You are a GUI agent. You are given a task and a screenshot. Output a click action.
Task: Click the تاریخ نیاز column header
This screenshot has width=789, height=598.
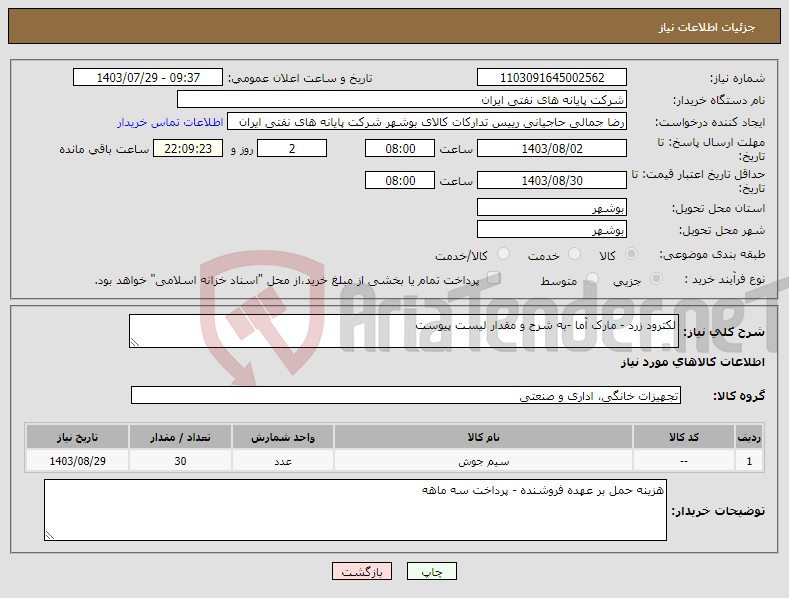[x=77, y=437]
